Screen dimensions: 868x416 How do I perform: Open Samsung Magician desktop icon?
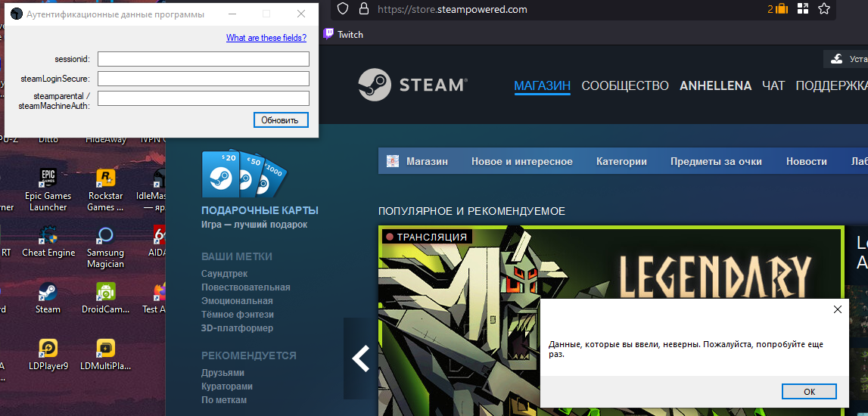tap(105, 247)
